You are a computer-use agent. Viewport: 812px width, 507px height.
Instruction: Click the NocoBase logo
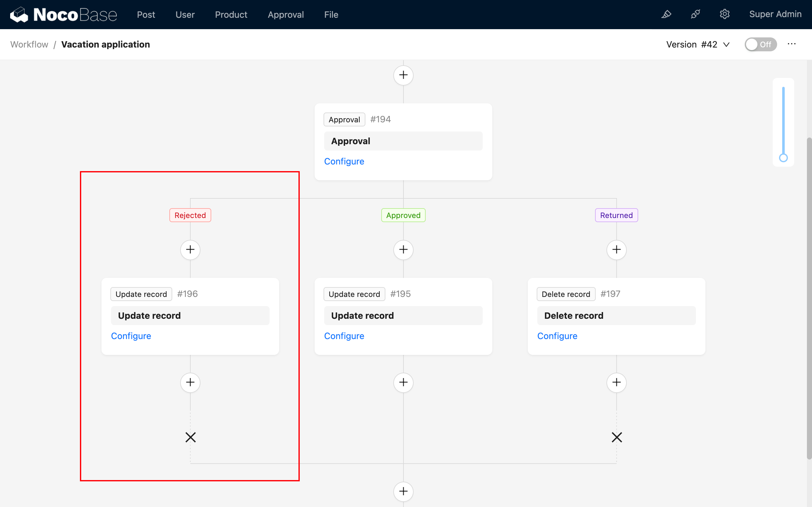point(63,15)
